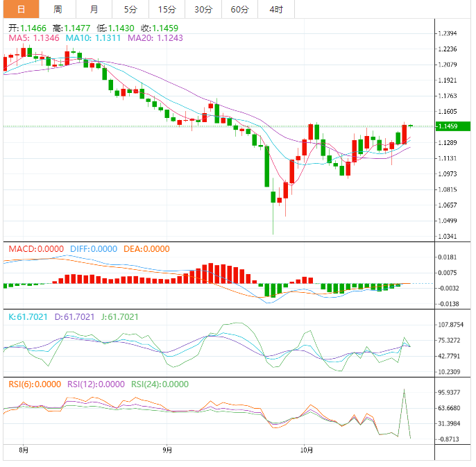Click the 63.6680 RSI axis label

[x=450, y=408]
